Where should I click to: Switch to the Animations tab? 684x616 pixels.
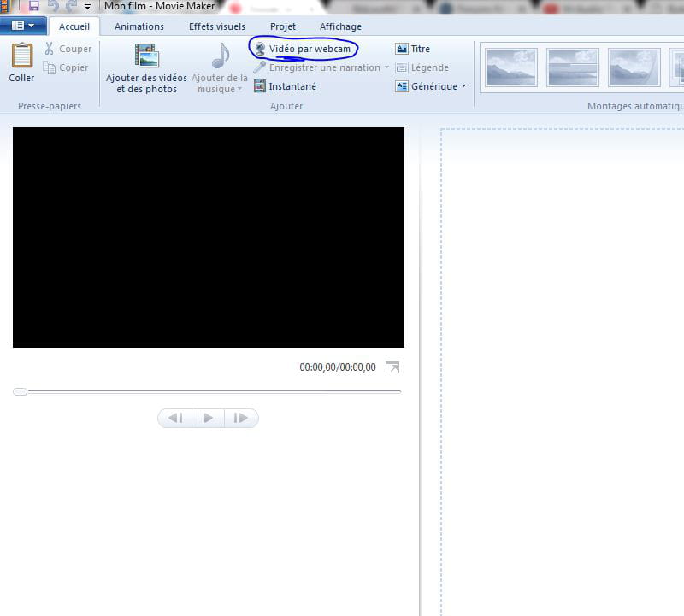point(139,26)
